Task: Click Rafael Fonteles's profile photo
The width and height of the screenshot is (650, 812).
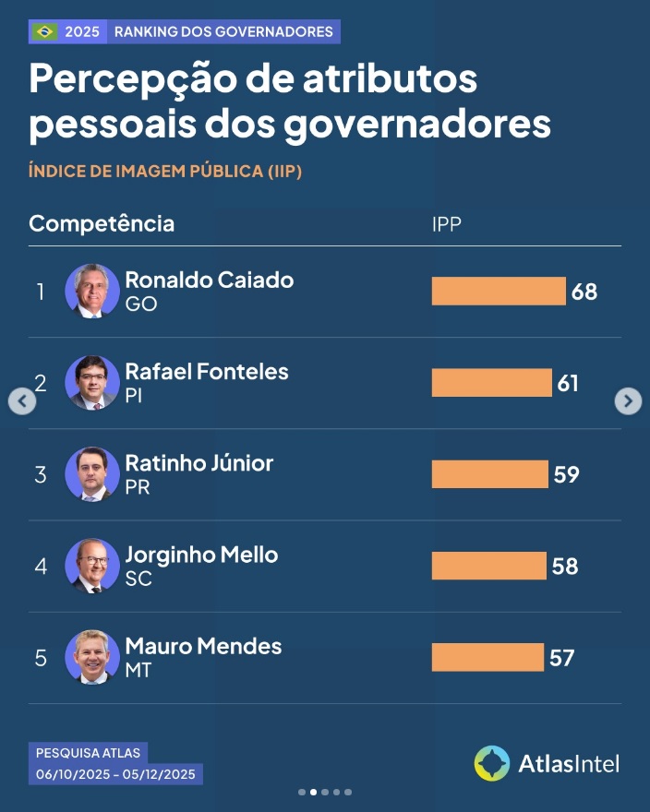Action: point(92,383)
